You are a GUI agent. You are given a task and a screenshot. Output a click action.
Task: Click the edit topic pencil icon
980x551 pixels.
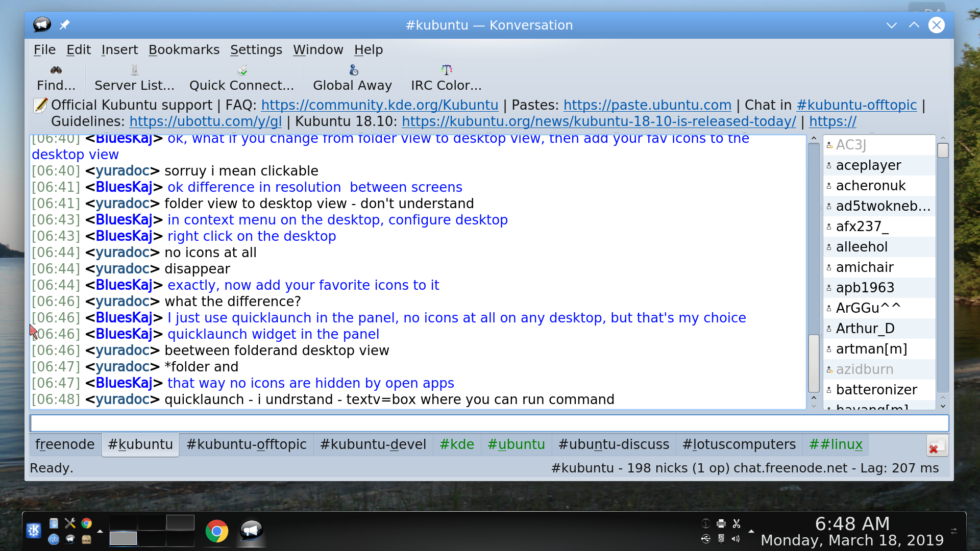point(40,105)
